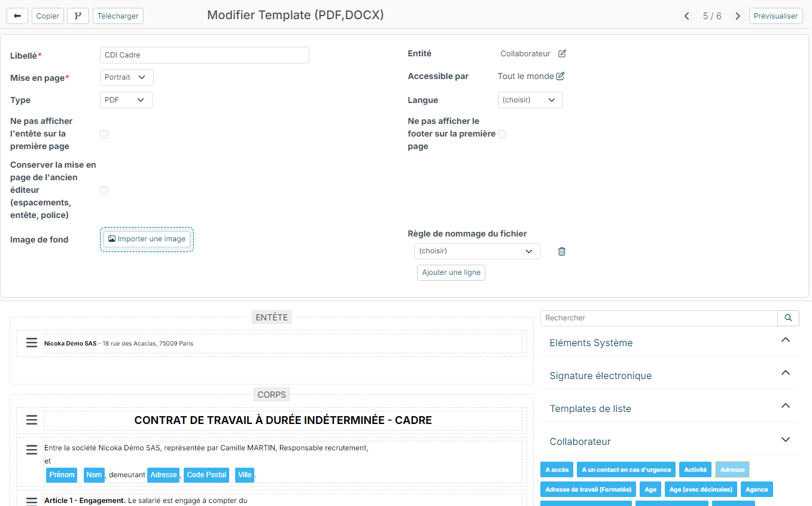The height and width of the screenshot is (506, 812).
Task: Click Ajouter une ligne
Action: point(451,272)
